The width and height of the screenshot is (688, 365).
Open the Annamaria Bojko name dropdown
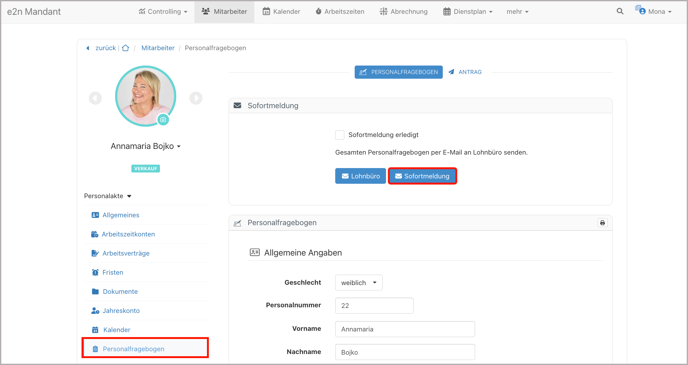coord(146,146)
